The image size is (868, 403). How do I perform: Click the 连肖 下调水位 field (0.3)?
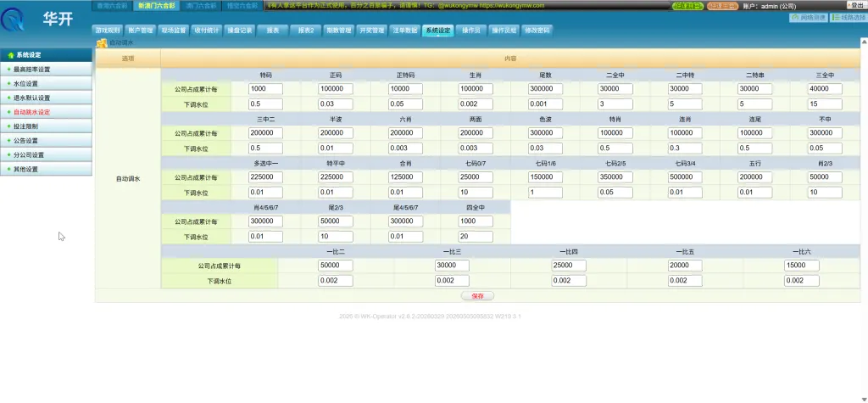pos(685,148)
